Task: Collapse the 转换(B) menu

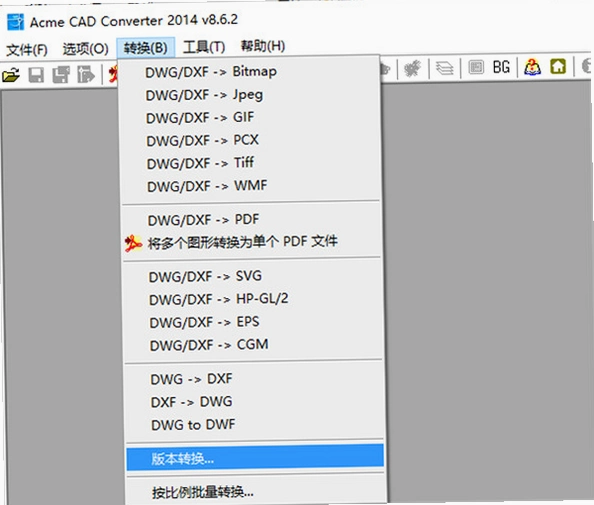Action: click(x=145, y=48)
